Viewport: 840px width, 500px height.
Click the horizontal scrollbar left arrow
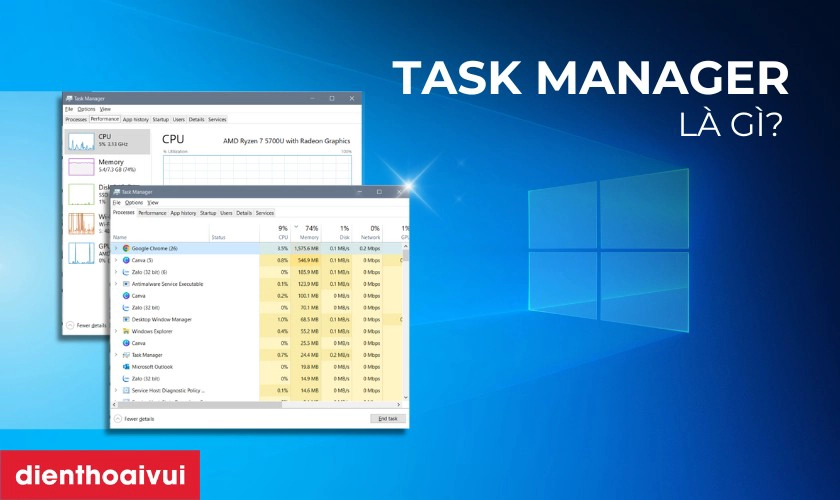(114, 405)
